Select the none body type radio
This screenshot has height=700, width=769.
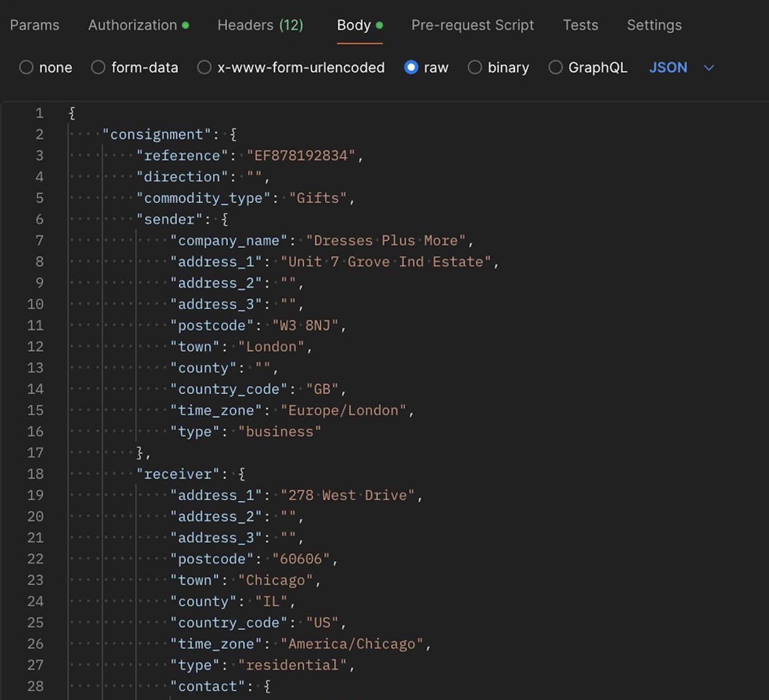tap(26, 67)
